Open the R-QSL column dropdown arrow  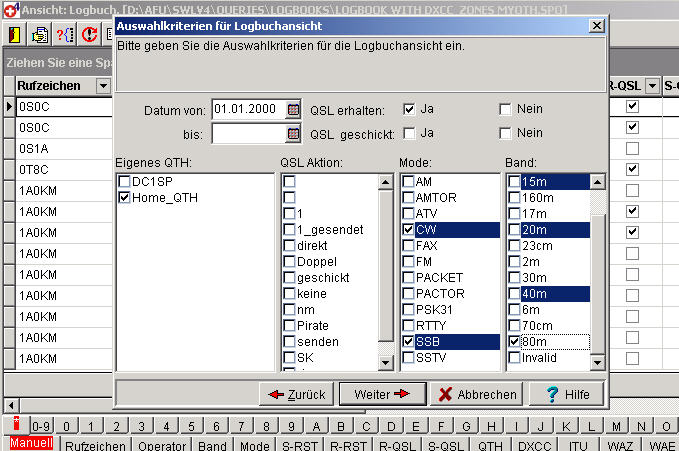pyautogui.click(x=652, y=86)
